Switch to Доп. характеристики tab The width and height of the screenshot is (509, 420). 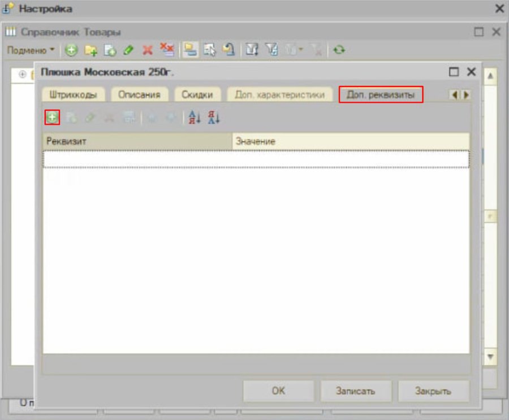pos(280,94)
